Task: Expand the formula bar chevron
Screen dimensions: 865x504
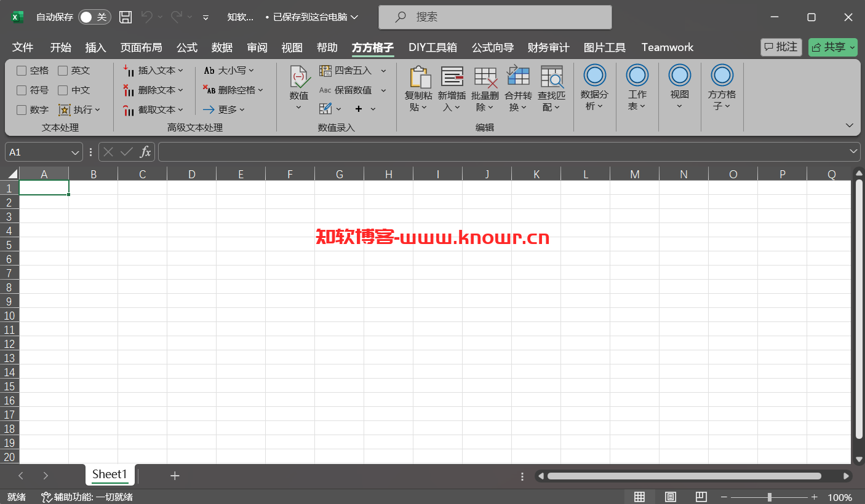Action: pyautogui.click(x=853, y=151)
